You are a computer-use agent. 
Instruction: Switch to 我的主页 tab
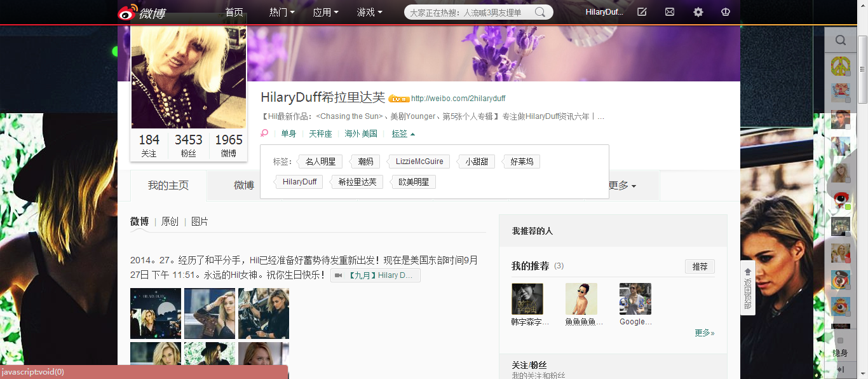(x=168, y=186)
